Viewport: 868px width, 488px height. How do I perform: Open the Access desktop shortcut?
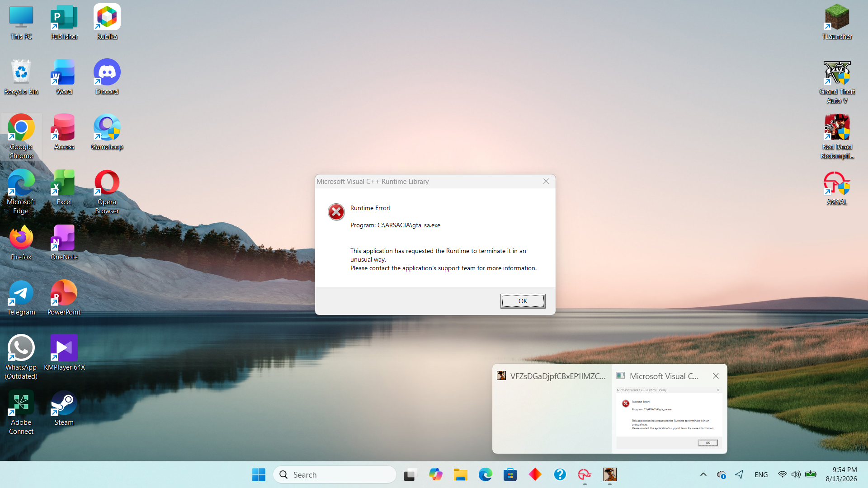[64, 132]
